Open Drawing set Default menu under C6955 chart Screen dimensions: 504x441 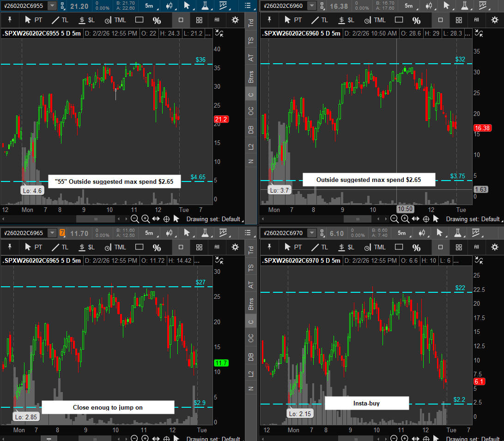(x=213, y=219)
